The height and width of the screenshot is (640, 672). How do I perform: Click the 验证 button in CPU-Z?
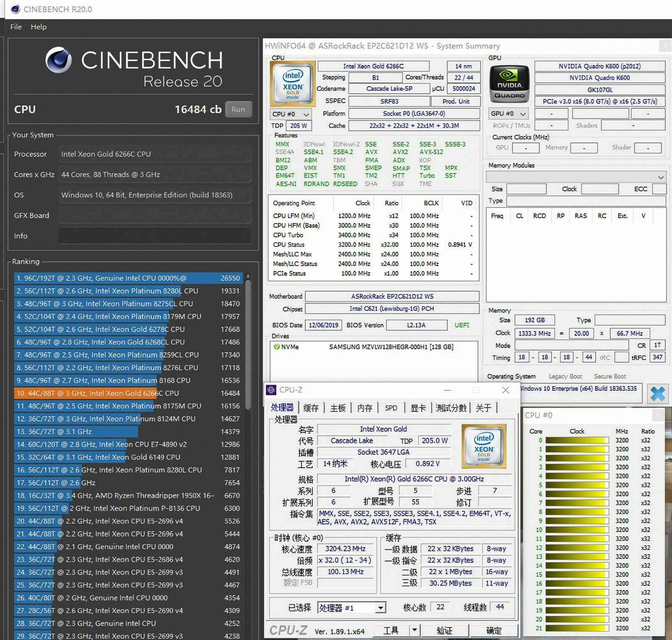point(444,630)
